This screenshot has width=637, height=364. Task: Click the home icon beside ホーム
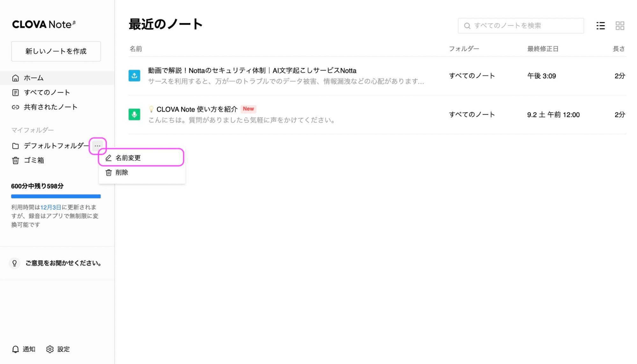[x=15, y=78]
